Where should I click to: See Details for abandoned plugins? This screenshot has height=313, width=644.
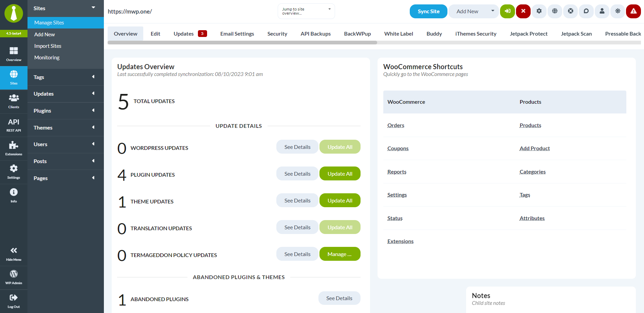pyautogui.click(x=339, y=298)
